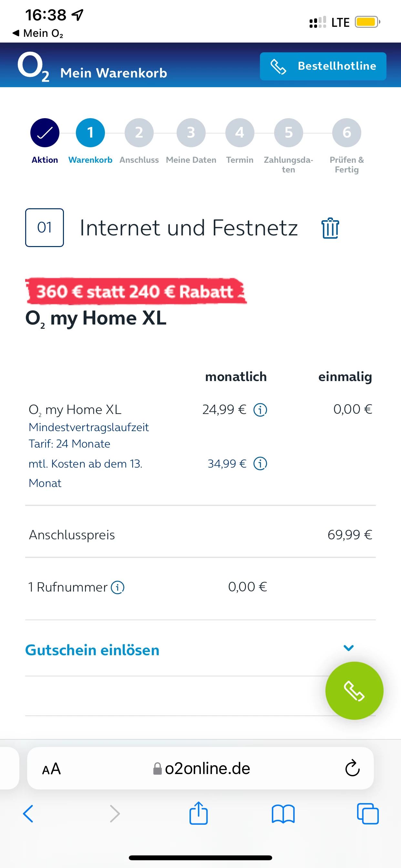Tap info icon next to 34,99 € price
This screenshot has width=401, height=868.
coord(260,464)
